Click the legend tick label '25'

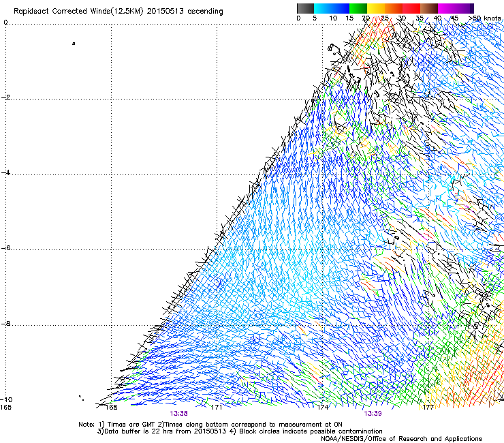click(385, 18)
